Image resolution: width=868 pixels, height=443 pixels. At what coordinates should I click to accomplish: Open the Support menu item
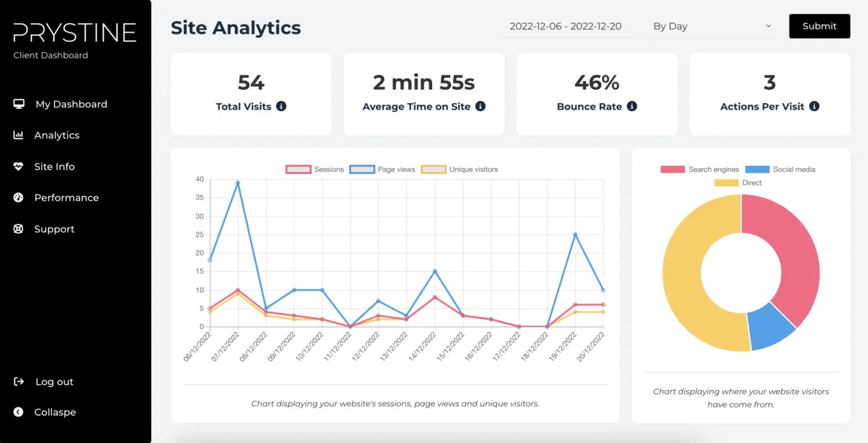point(54,229)
